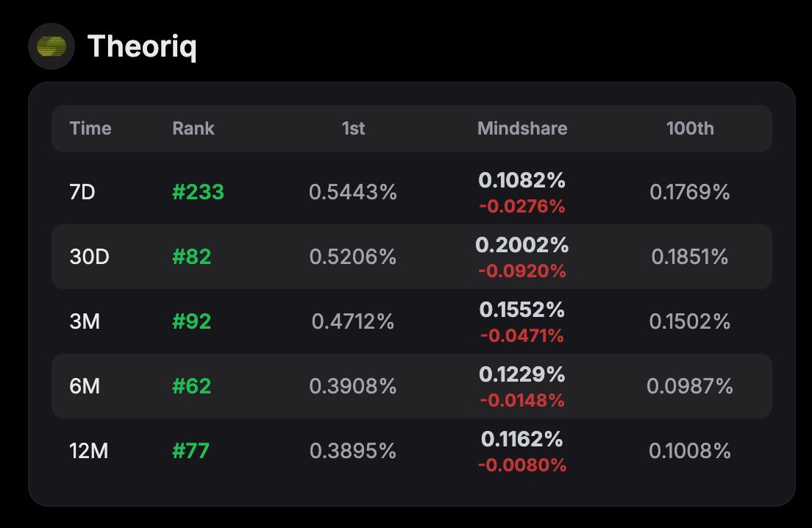Click the #62 rank value
The height and width of the screenshot is (528, 812).
point(192,386)
